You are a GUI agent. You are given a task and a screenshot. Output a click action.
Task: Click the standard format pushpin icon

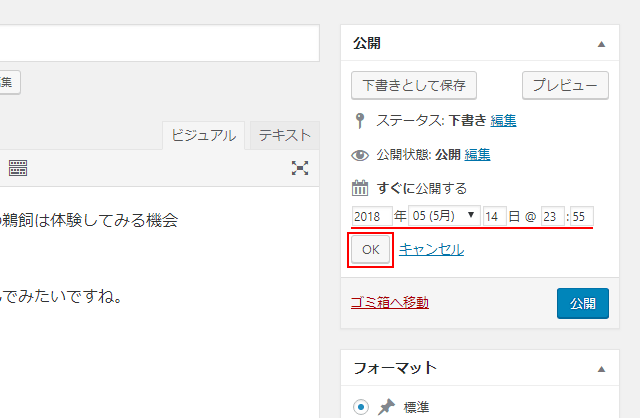coord(387,406)
